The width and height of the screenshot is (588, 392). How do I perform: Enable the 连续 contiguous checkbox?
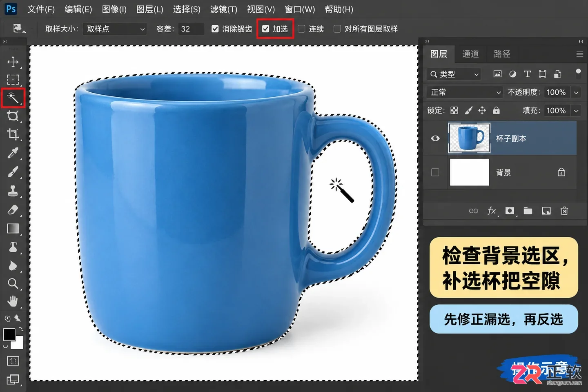[301, 29]
